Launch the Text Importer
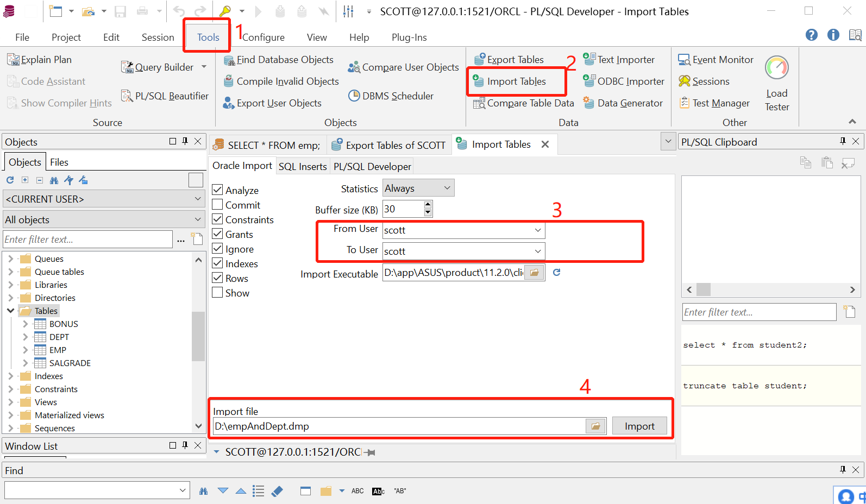 619,60
